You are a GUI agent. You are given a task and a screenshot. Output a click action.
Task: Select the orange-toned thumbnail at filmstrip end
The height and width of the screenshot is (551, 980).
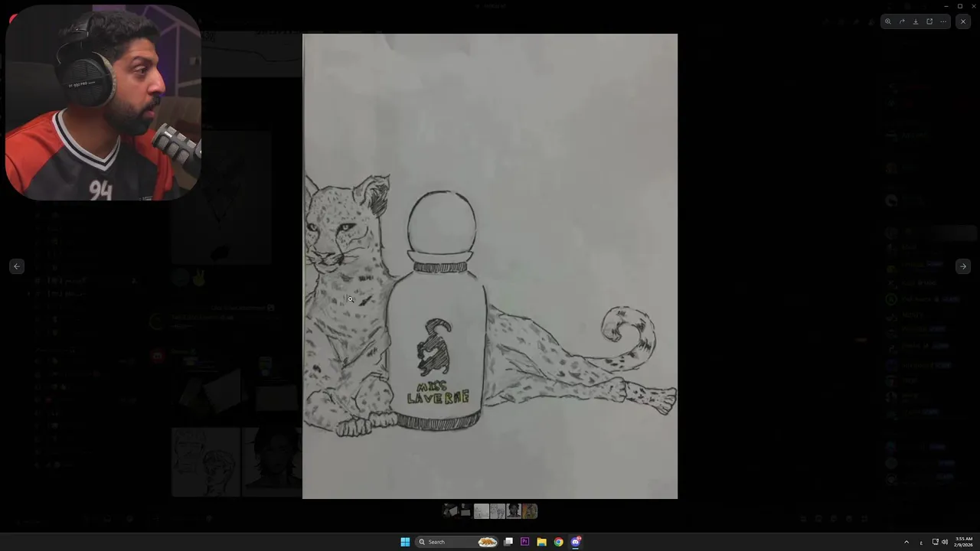pos(530,510)
